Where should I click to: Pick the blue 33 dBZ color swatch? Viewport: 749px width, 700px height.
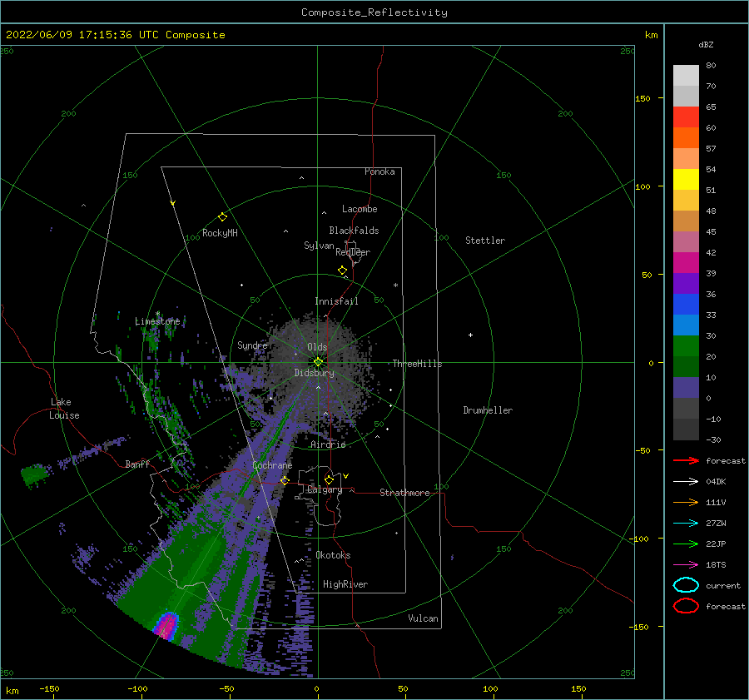pyautogui.click(x=686, y=304)
